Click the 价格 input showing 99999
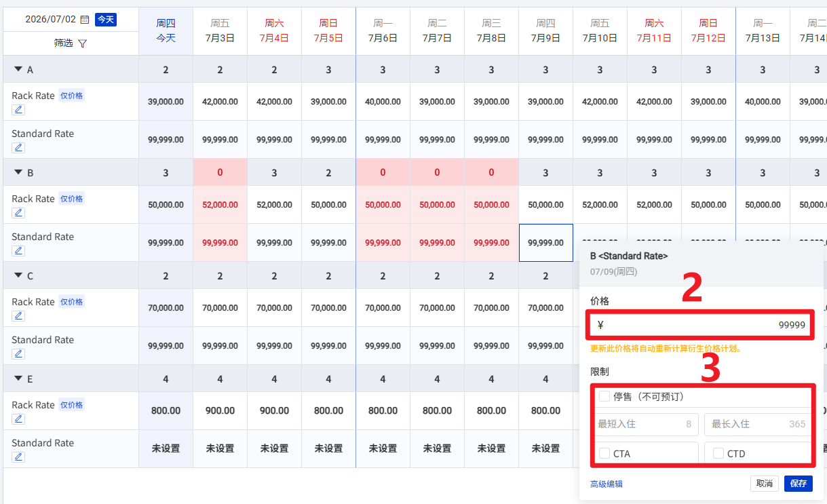Viewport: 827px width, 504px height. click(701, 326)
